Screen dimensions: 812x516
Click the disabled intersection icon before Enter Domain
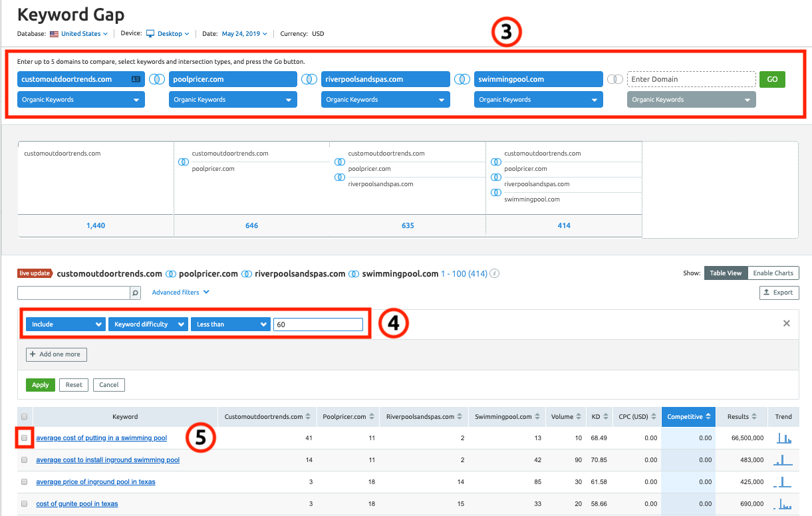615,79
